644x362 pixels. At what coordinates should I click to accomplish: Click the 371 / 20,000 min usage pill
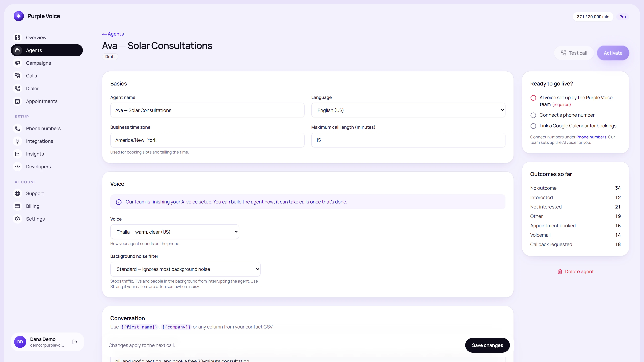pos(593,17)
